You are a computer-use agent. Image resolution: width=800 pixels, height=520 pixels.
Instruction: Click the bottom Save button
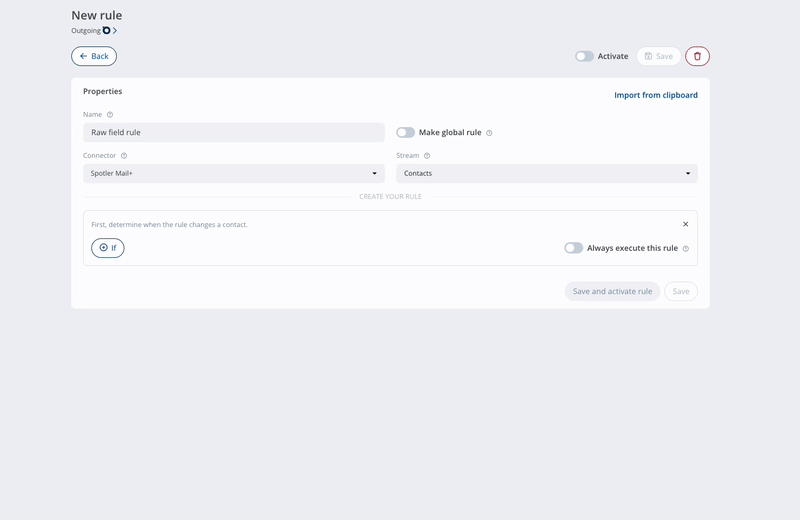(681, 291)
